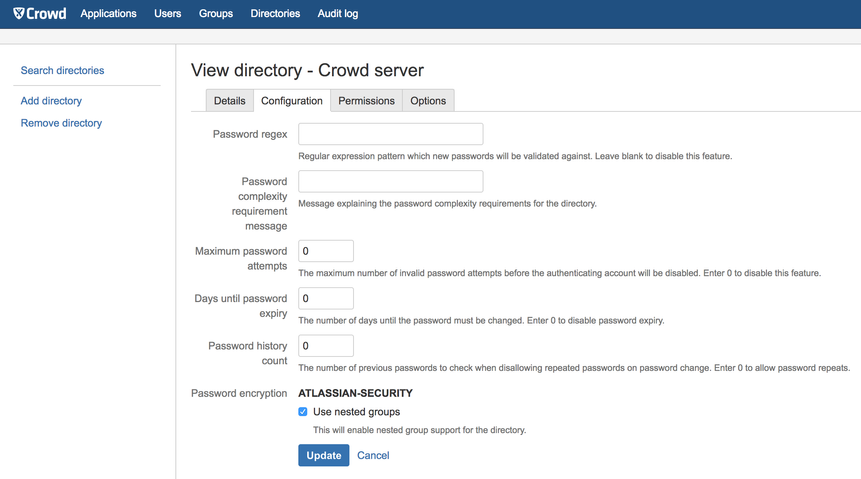The height and width of the screenshot is (479, 861).
Task: Focus the password complexity requirement message field
Action: point(390,181)
